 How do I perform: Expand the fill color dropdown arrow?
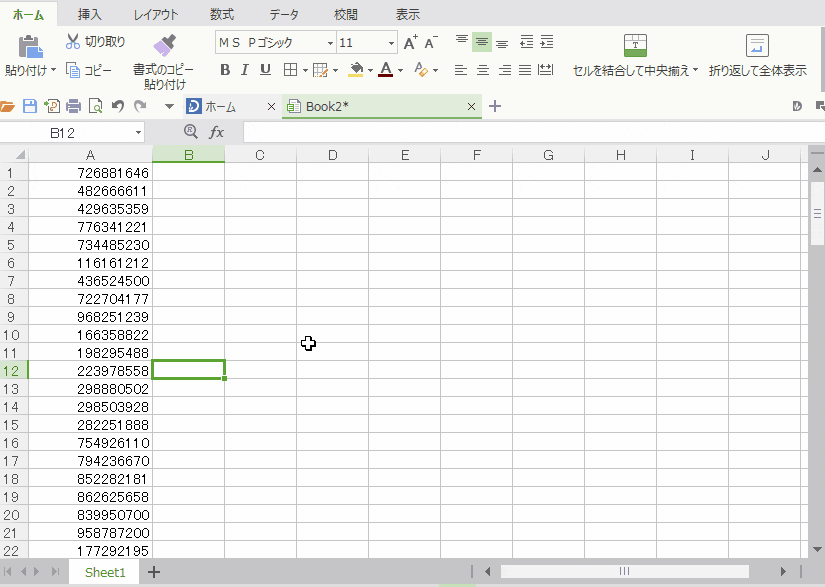tap(370, 70)
